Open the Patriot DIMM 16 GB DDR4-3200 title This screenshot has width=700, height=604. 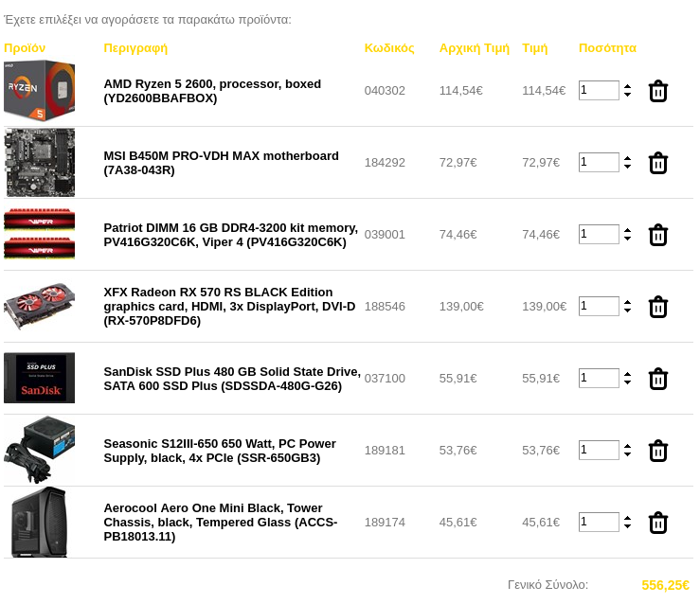pos(230,235)
